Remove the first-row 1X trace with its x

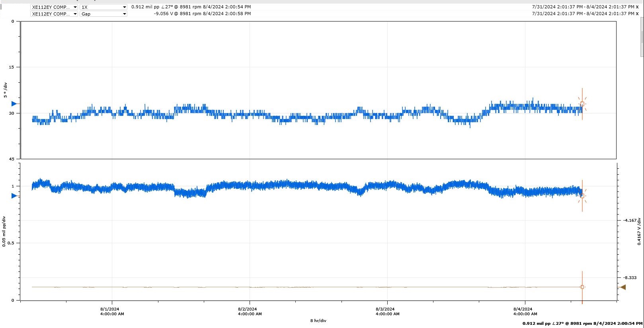point(637,7)
